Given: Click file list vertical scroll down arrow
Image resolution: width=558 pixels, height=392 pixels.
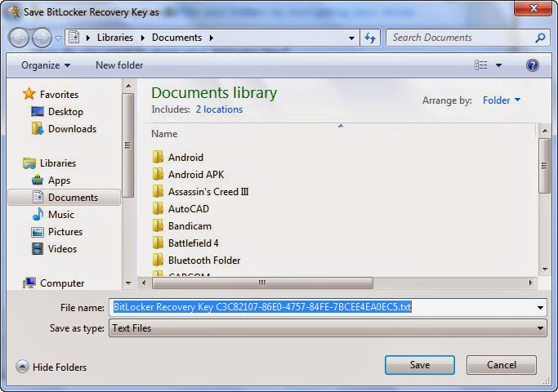Looking at the screenshot, I should [x=545, y=269].
